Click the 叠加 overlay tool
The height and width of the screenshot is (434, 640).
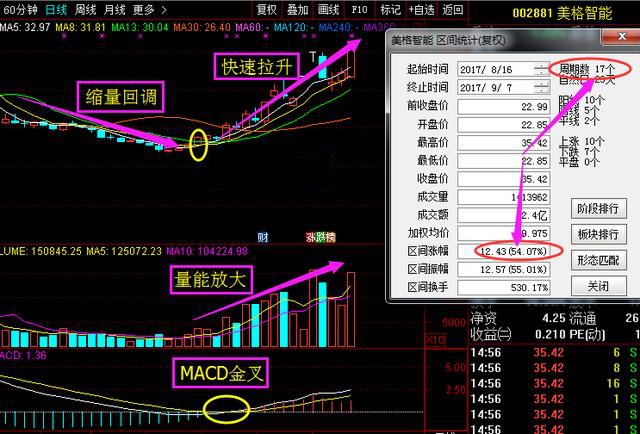pos(298,10)
